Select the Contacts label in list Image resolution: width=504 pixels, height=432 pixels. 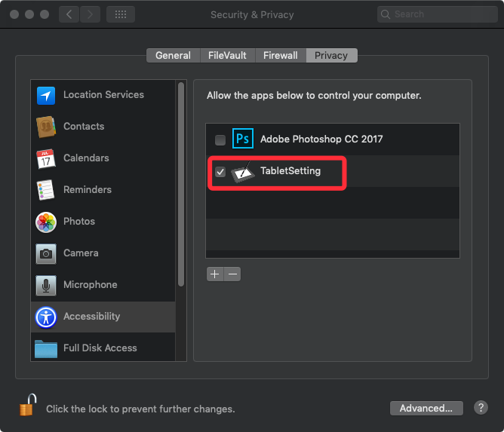84,126
